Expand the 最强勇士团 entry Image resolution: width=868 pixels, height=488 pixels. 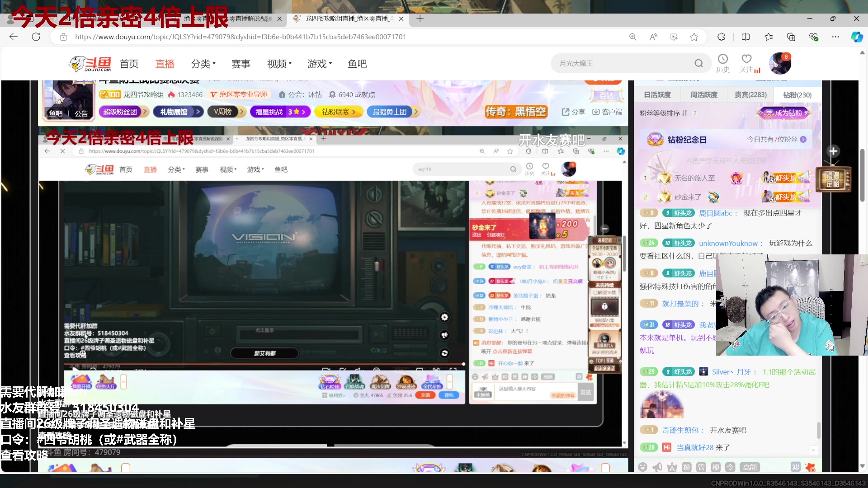point(393,112)
